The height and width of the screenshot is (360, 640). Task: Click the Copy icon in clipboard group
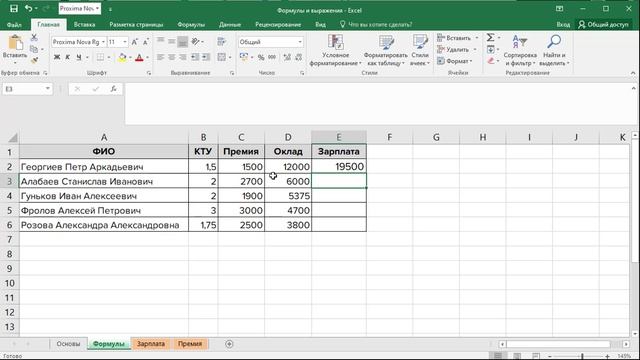click(34, 49)
